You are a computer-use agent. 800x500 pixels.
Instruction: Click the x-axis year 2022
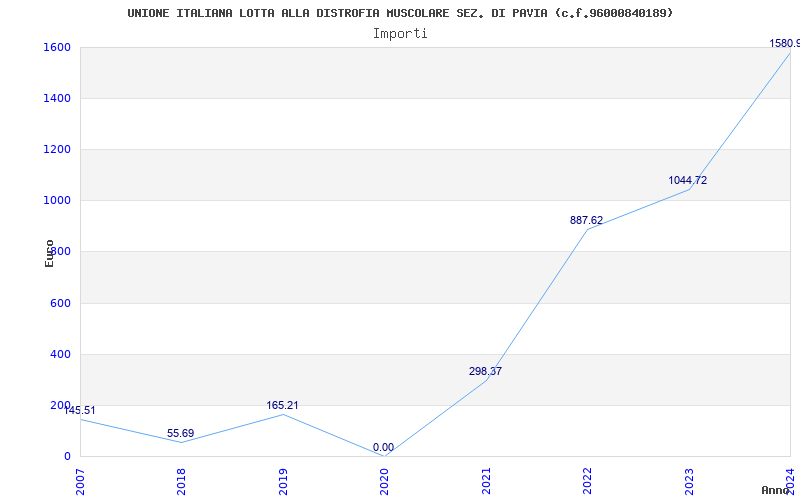point(587,481)
